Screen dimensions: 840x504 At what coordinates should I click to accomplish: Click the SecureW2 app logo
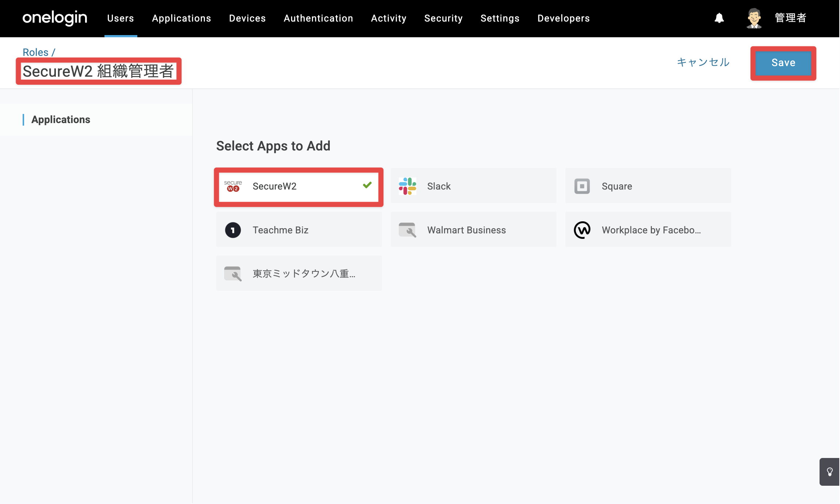[233, 186]
